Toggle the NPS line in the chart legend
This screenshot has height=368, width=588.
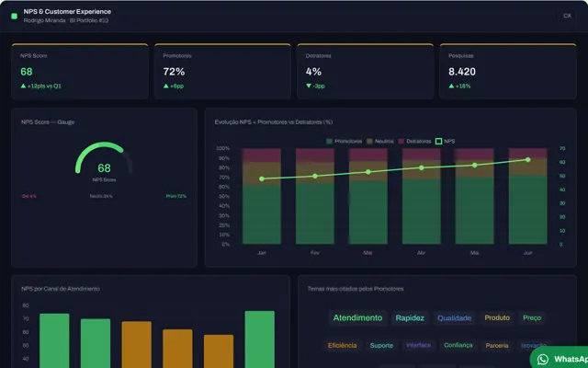[x=445, y=141]
